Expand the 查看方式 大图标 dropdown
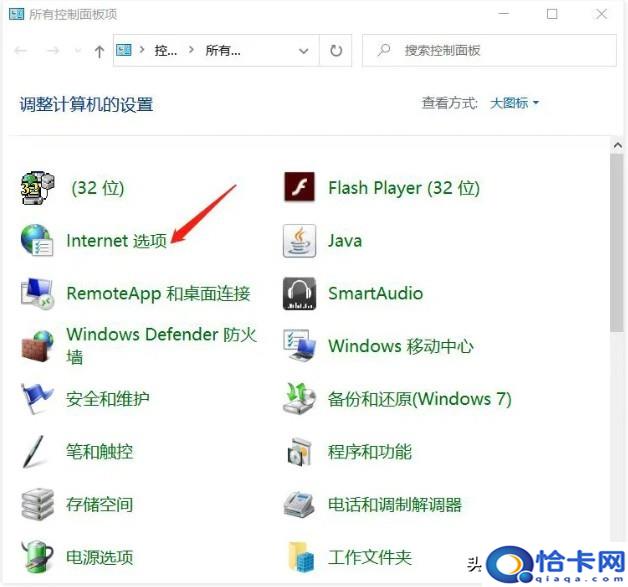This screenshot has height=587, width=628. pos(514,103)
